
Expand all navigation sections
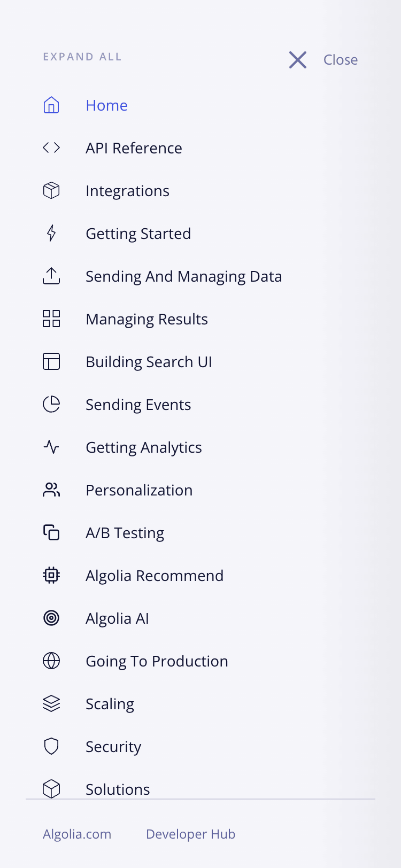click(x=82, y=56)
